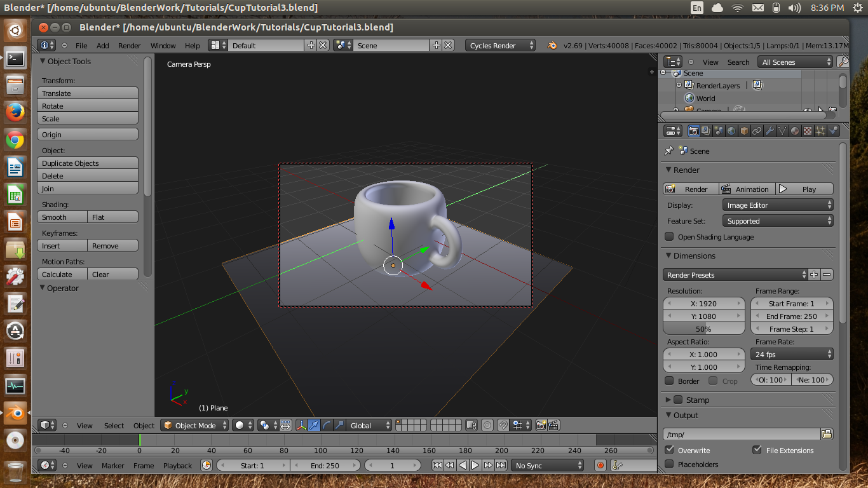Viewport: 868px width, 488px height.
Task: Click the scale manipulator icon
Action: click(339, 425)
